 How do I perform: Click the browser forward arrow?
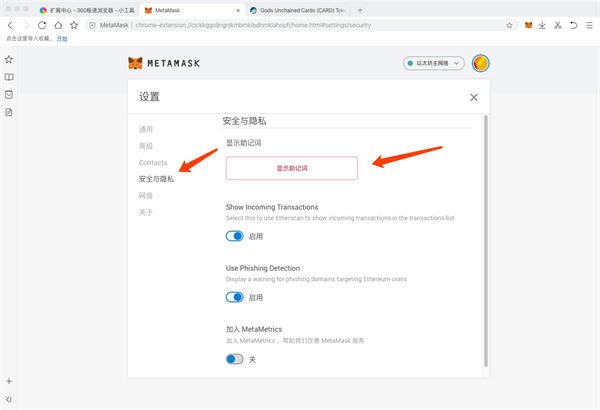pyautogui.click(x=26, y=25)
